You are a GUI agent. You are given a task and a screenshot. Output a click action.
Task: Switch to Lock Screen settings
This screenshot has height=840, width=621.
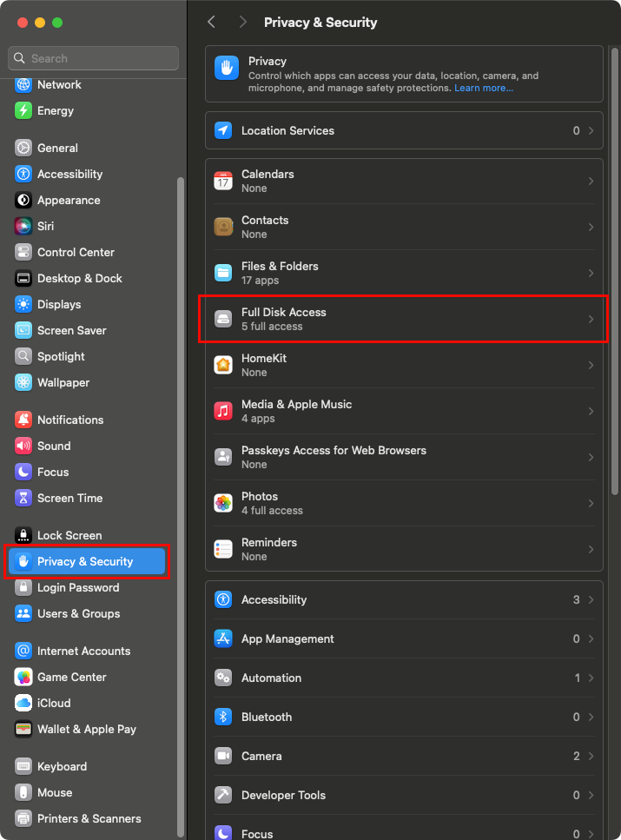coord(69,535)
